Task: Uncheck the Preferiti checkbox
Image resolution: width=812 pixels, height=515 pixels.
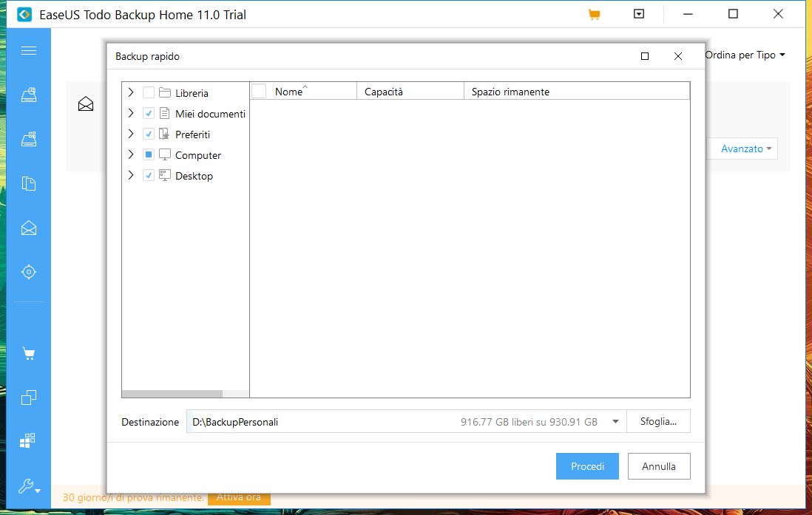Action: point(149,134)
